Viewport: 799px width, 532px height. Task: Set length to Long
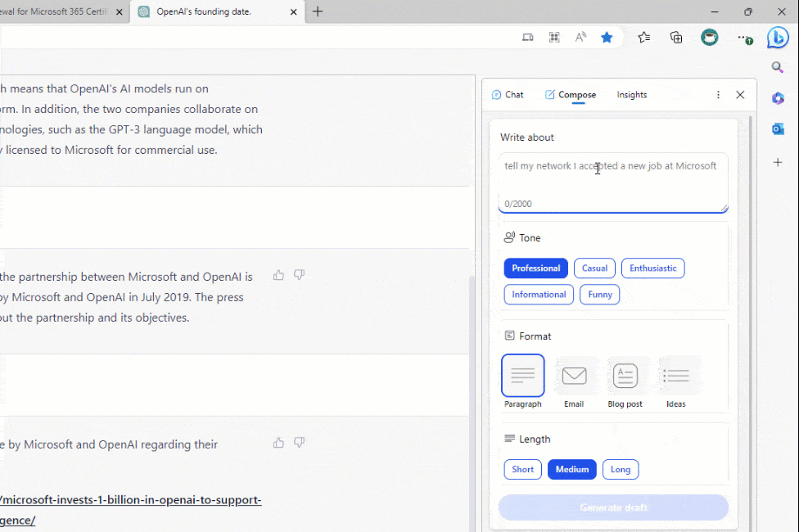[621, 469]
